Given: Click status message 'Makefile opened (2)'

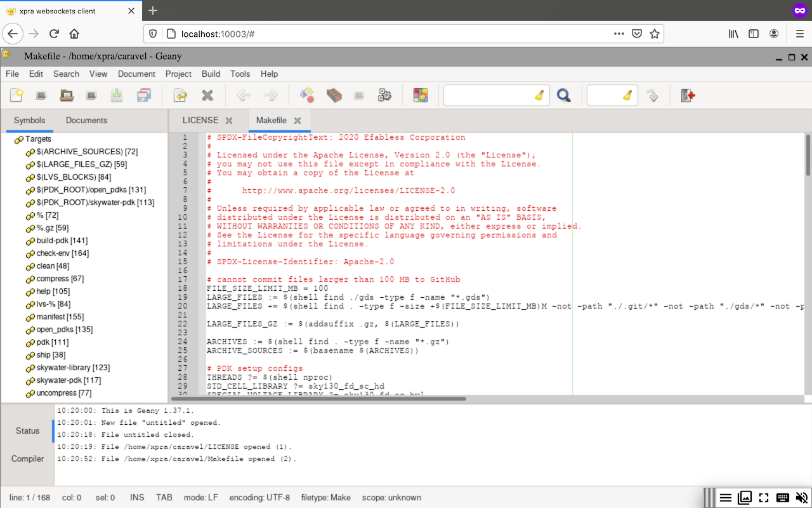Looking at the screenshot, I should [176, 459].
